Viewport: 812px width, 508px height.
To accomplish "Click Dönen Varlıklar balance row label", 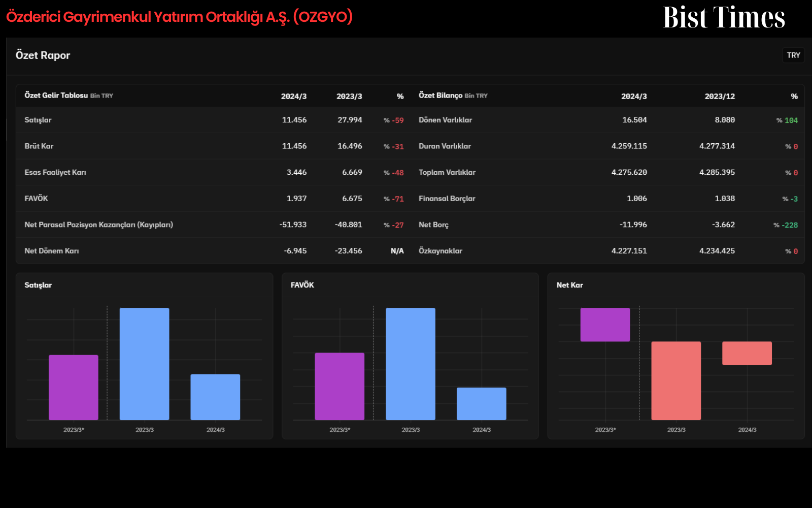I will pos(445,120).
